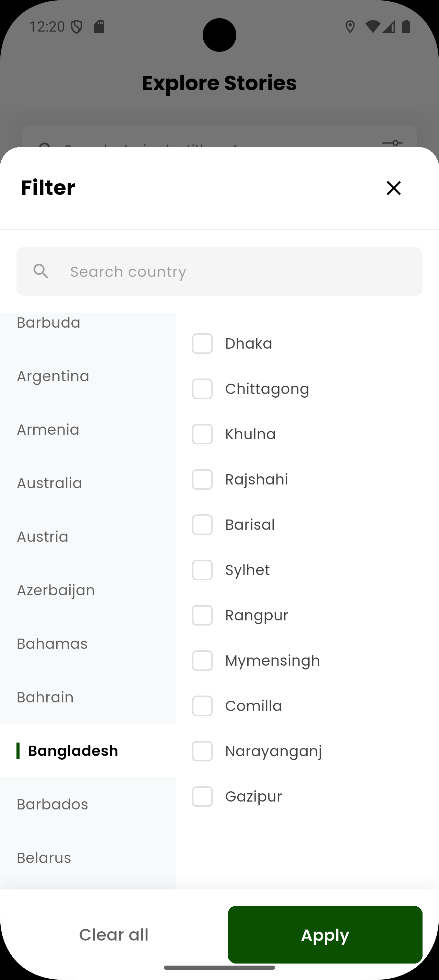Click the magnifier icon in country search
This screenshot has height=980, width=439.
[41, 272]
